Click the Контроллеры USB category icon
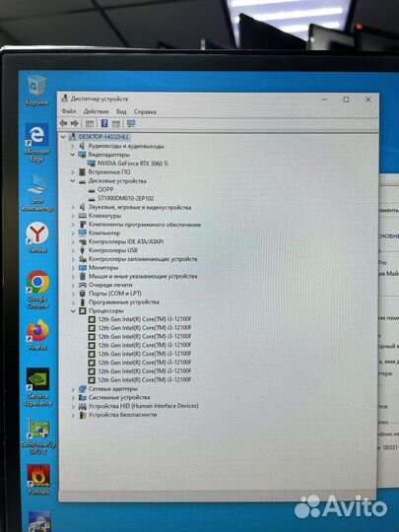 tap(83, 250)
